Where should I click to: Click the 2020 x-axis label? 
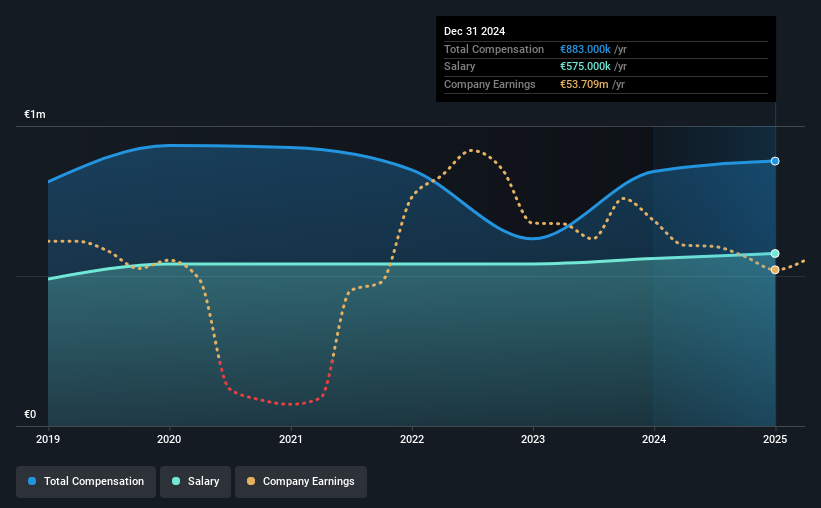[x=169, y=439]
